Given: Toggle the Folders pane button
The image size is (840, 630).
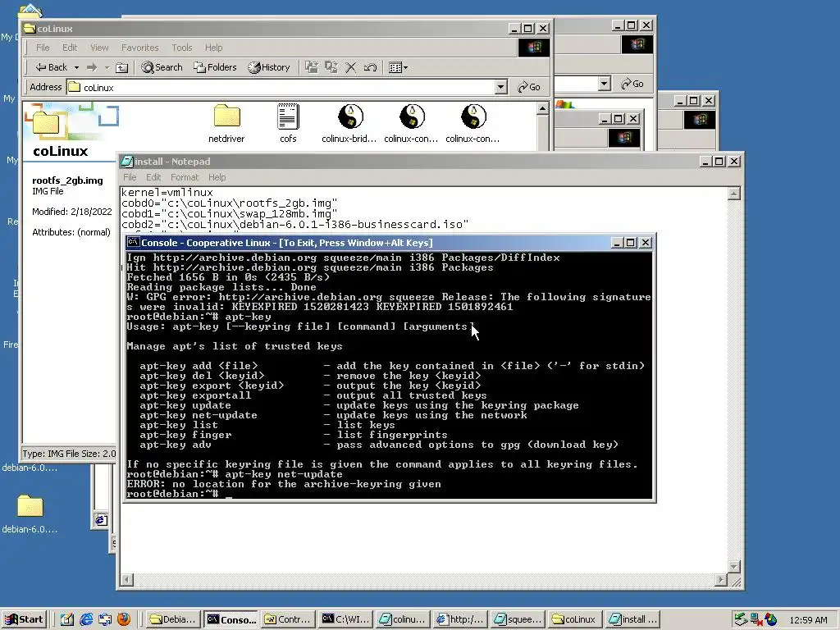Looking at the screenshot, I should (x=216, y=67).
